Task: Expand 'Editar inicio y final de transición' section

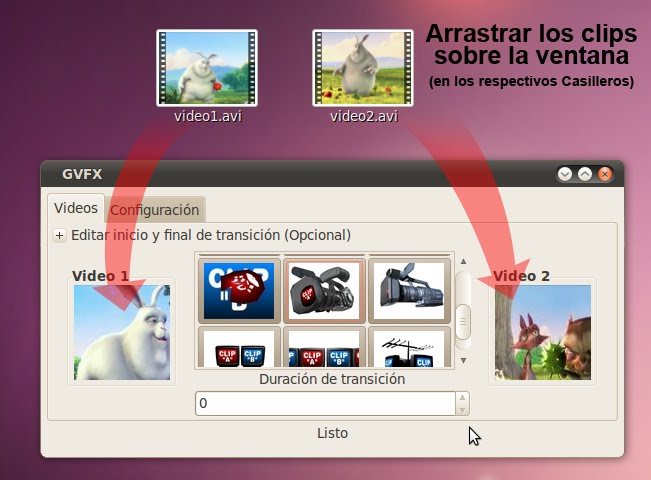Action: 59,236
